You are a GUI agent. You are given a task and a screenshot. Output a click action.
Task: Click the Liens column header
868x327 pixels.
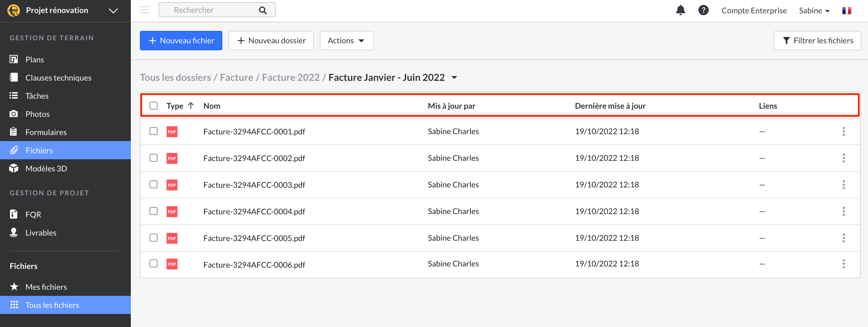(x=767, y=106)
